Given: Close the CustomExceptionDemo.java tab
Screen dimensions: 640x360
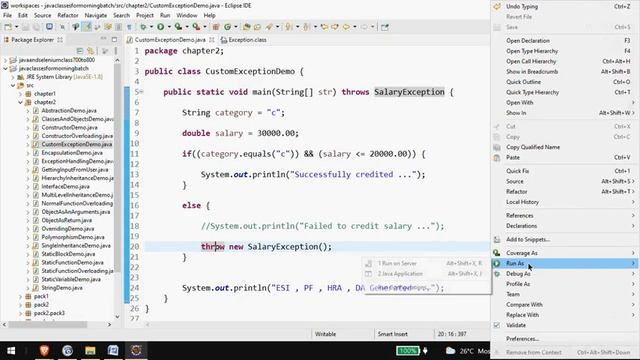Looking at the screenshot, I should pos(211,40).
